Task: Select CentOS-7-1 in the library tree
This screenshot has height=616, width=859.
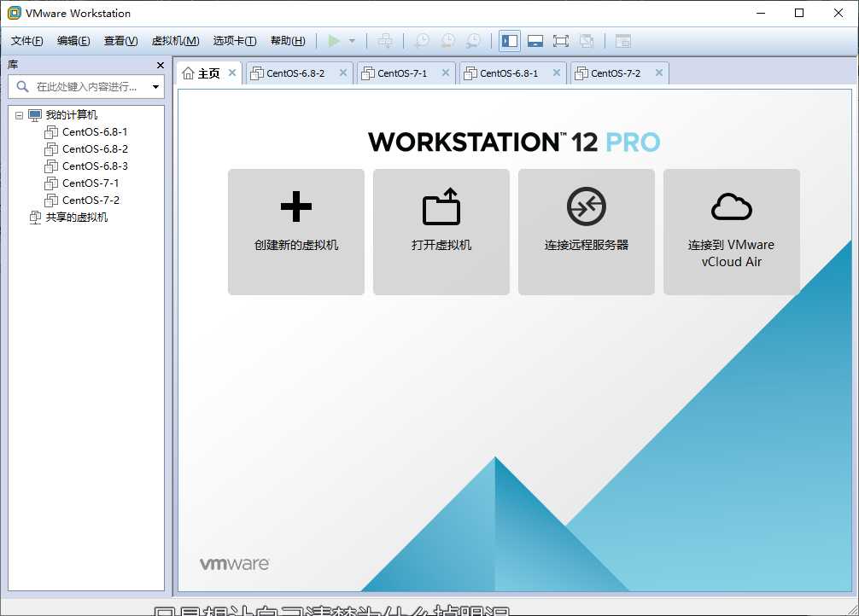Action: pos(91,183)
